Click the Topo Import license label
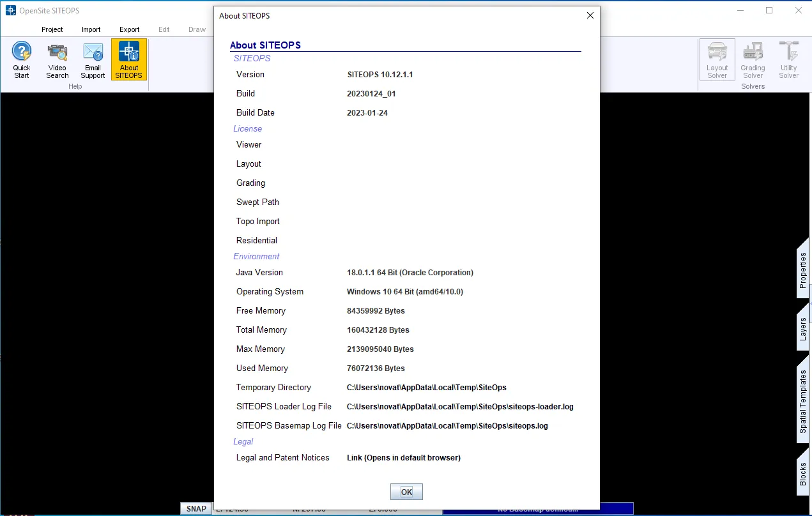Screen dimensions: 812x516 pos(258,222)
